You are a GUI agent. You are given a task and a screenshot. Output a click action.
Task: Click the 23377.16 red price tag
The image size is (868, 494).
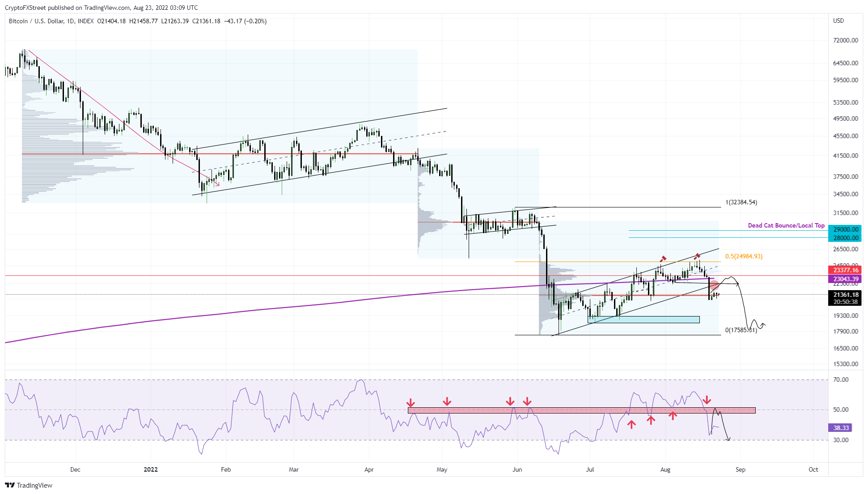click(844, 270)
